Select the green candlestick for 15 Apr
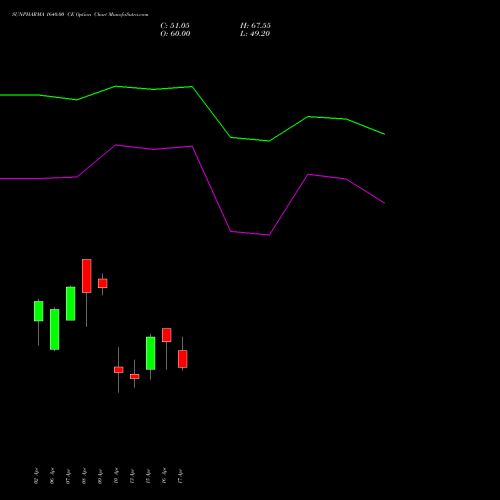Viewport: 500px width, 500px height. [x=151, y=353]
